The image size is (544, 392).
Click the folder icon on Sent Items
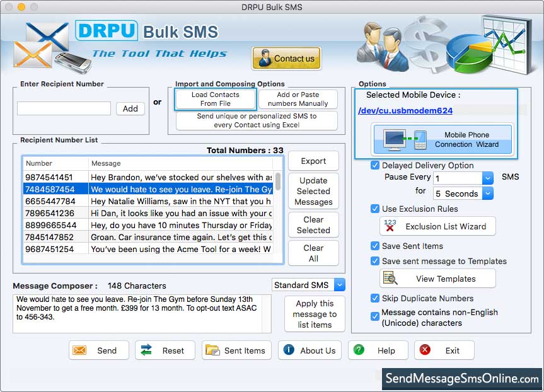point(212,350)
